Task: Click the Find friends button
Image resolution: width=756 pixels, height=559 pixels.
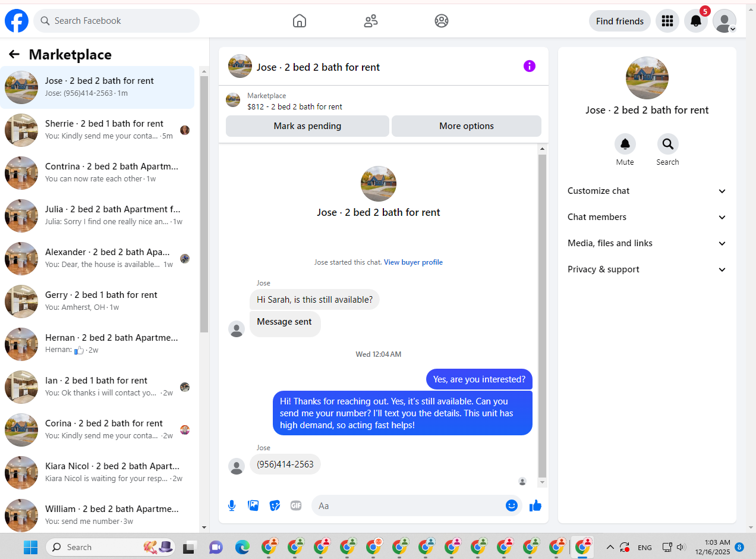Action: point(620,21)
